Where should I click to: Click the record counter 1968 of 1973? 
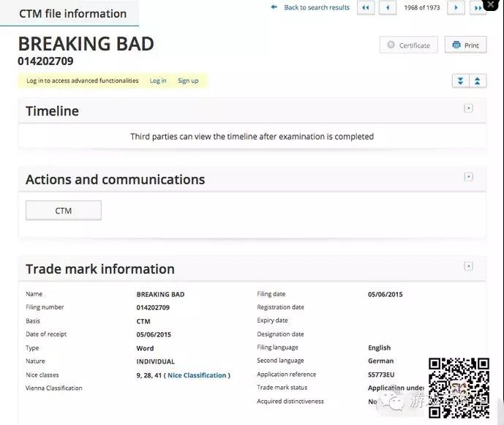click(x=422, y=7)
